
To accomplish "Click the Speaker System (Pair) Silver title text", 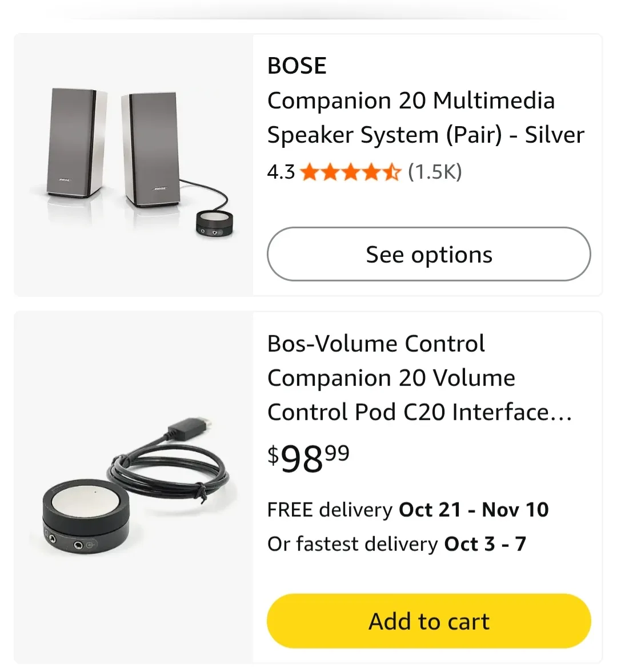I will click(x=426, y=135).
